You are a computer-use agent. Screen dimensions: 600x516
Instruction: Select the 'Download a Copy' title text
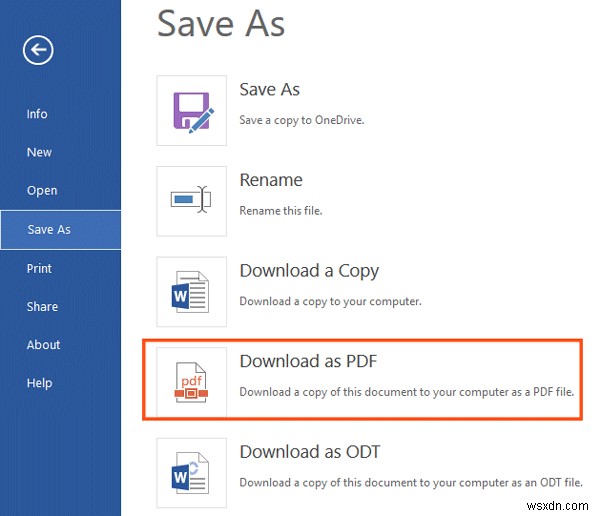309,271
